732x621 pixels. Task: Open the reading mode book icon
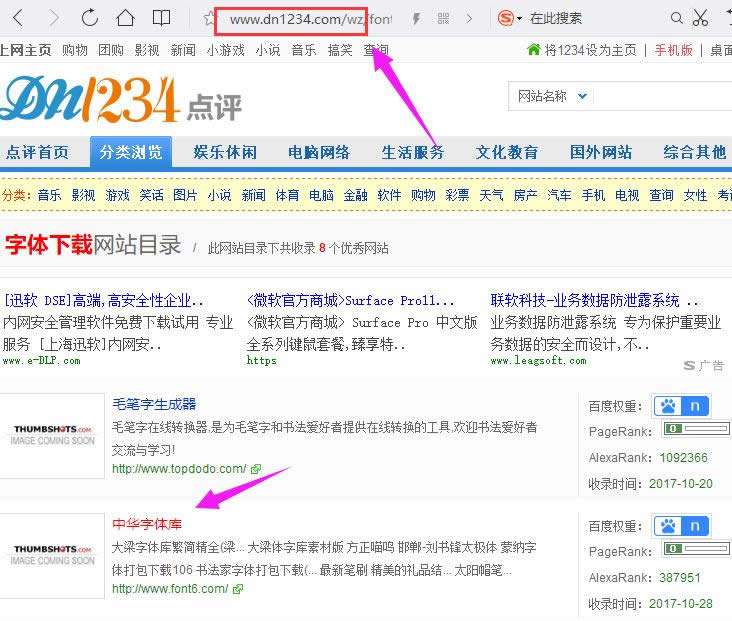click(161, 18)
